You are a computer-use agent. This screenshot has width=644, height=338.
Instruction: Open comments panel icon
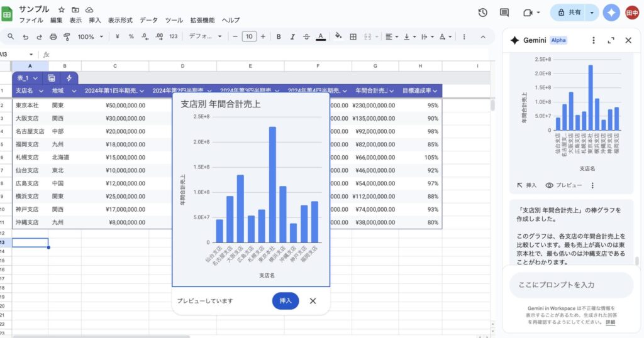tap(504, 13)
